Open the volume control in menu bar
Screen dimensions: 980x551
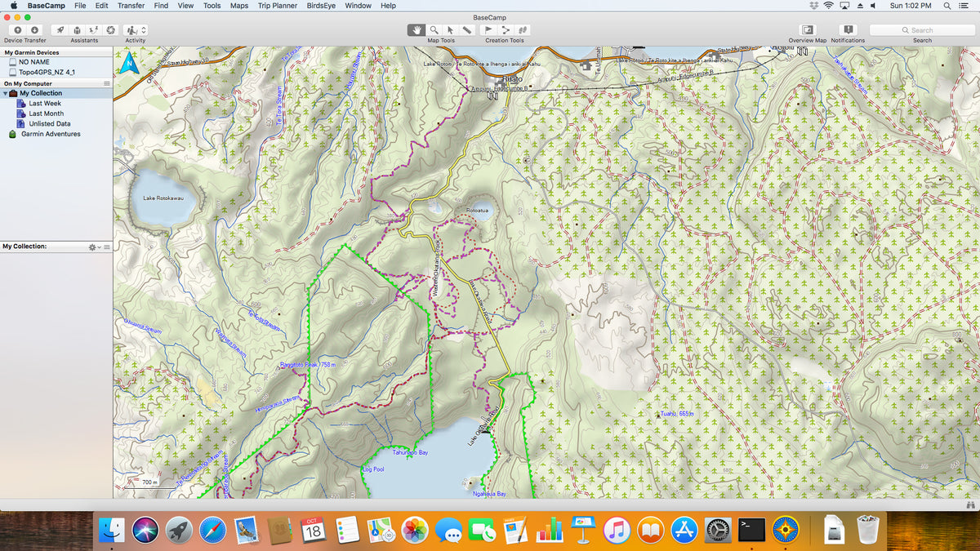(x=874, y=6)
